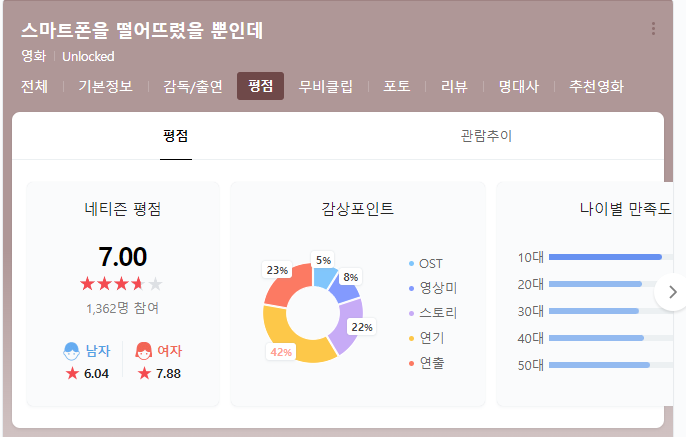This screenshot has height=437, width=686.
Task: Open the 기본정보 tab
Action: tap(105, 86)
